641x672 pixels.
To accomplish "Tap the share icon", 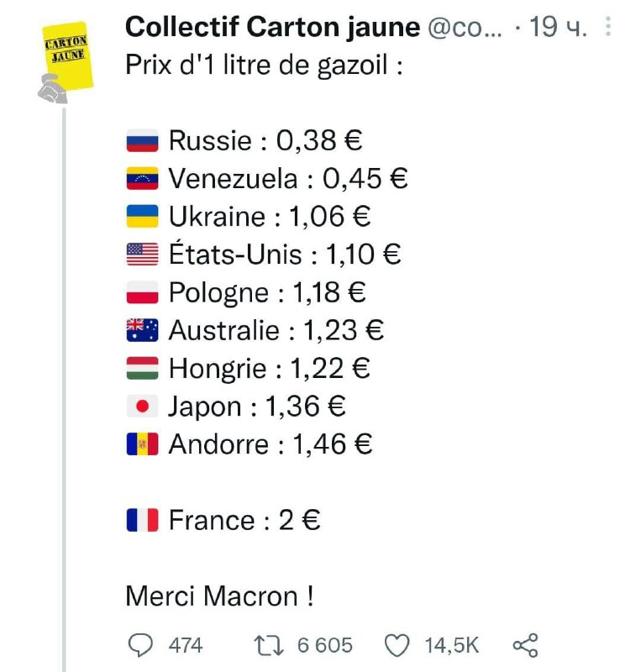I will click(x=525, y=645).
